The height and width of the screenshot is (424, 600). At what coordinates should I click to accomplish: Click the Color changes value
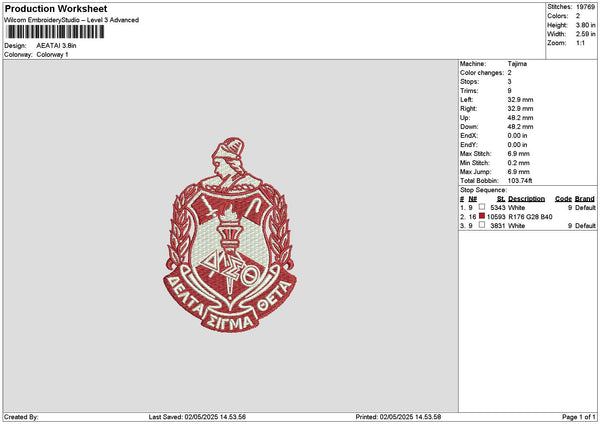coord(509,73)
